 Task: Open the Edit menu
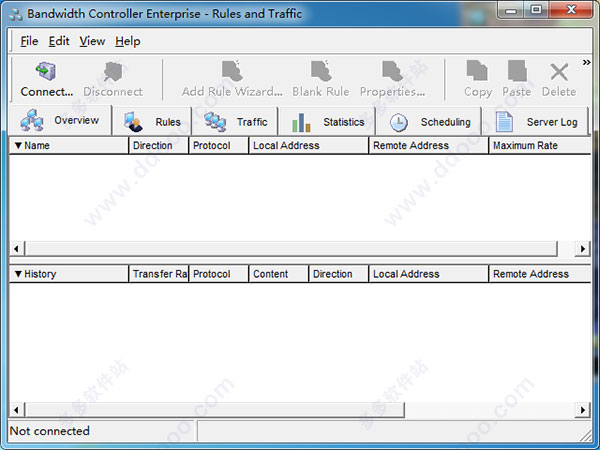59,41
